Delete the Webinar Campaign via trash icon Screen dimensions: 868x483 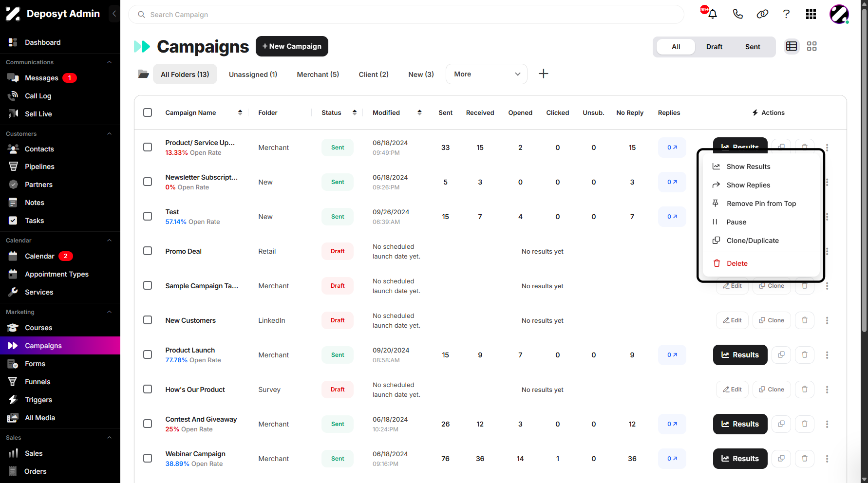(x=805, y=459)
